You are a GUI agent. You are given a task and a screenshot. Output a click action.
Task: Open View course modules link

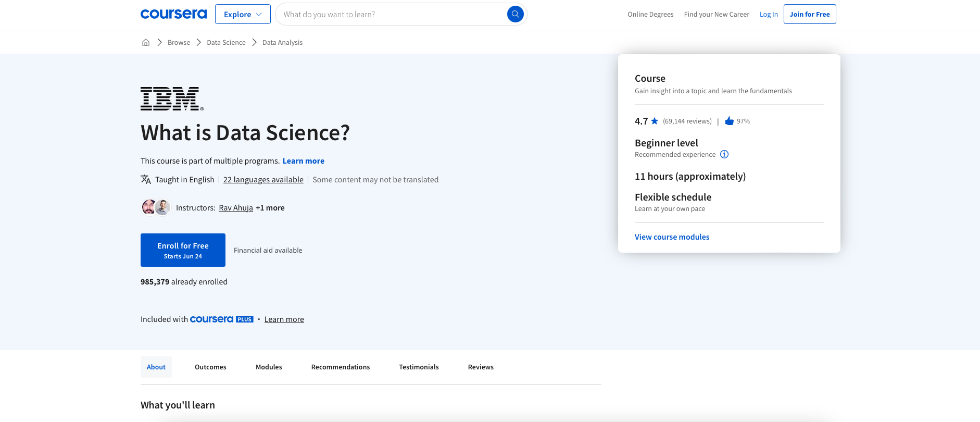point(672,237)
